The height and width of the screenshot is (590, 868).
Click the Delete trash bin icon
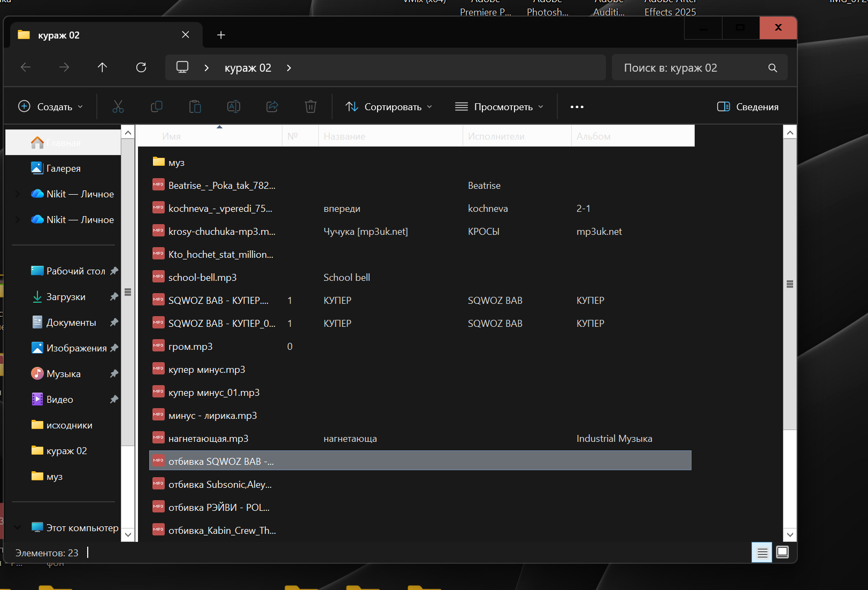click(x=311, y=106)
